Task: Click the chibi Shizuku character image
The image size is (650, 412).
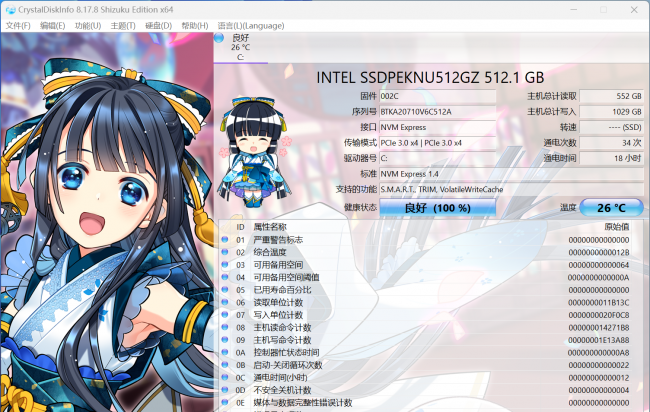Action: click(x=255, y=152)
